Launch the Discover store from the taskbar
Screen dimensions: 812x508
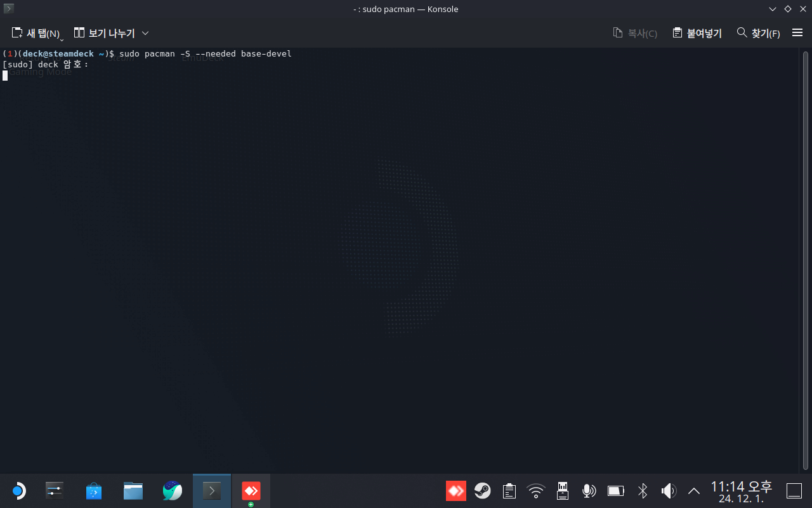pyautogui.click(x=94, y=491)
